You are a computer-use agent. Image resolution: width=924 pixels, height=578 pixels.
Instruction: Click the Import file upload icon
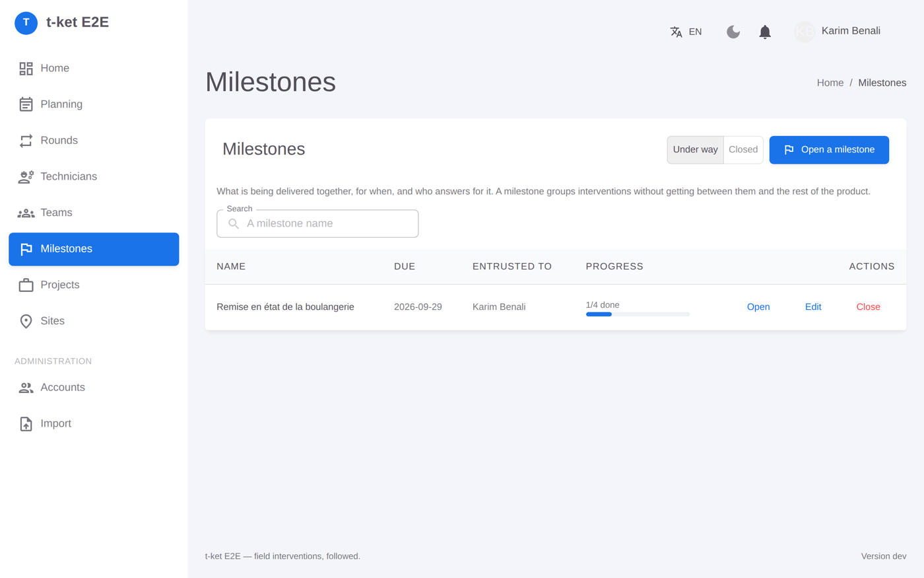[26, 423]
